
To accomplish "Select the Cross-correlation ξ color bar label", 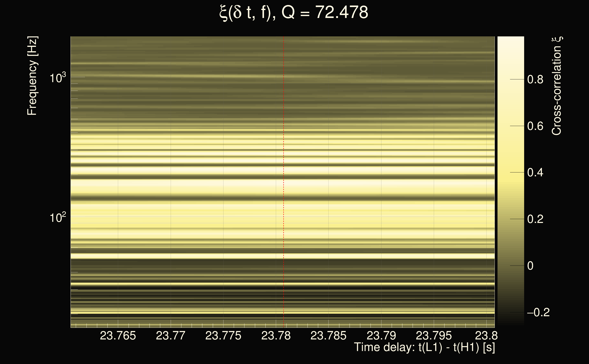I will [x=557, y=86].
